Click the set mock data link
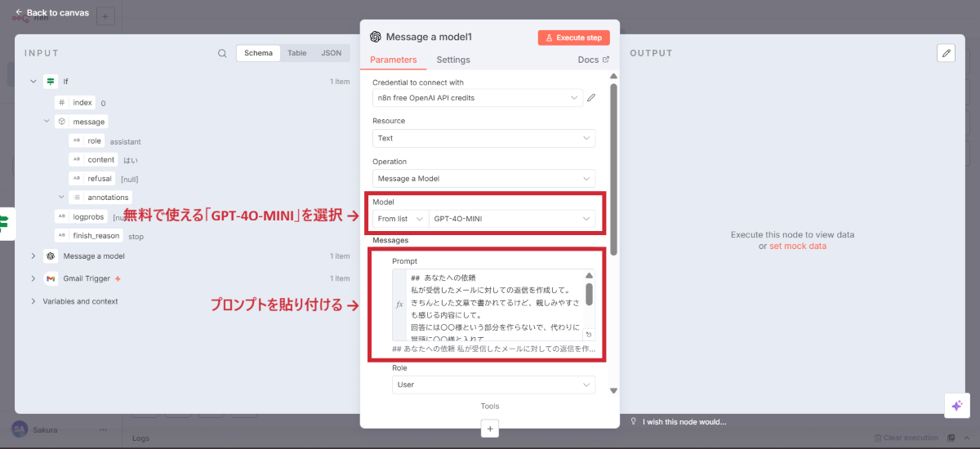The width and height of the screenshot is (980, 449). [798, 246]
